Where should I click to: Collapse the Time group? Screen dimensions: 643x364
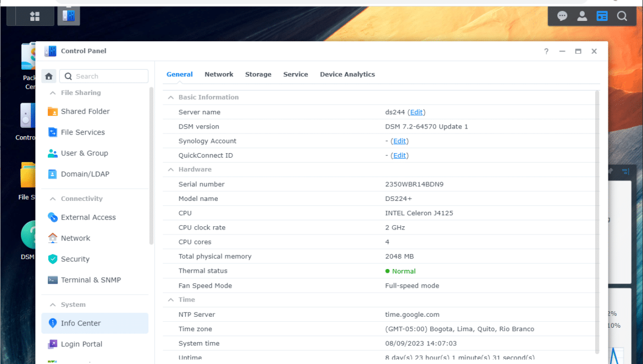[170, 300]
